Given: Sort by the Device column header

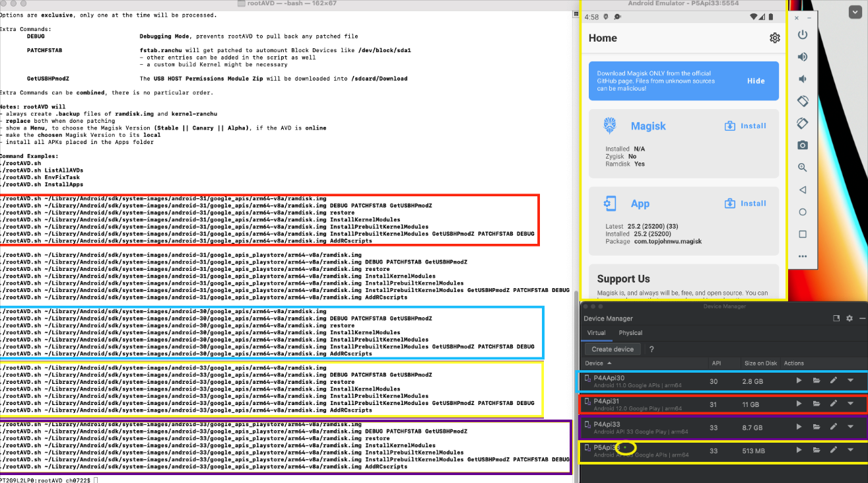Looking at the screenshot, I should (x=597, y=363).
